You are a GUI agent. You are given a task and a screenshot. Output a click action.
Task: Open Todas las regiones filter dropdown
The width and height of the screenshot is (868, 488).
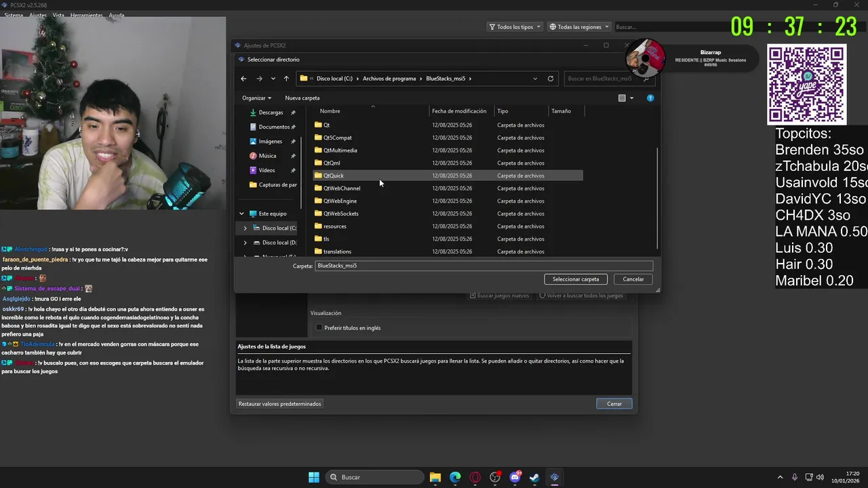(x=580, y=27)
